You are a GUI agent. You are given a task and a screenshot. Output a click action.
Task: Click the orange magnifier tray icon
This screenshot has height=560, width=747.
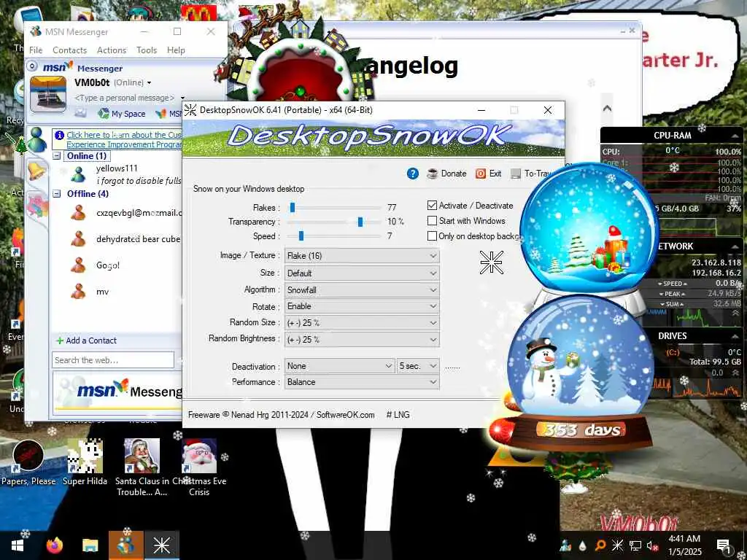(x=600, y=545)
